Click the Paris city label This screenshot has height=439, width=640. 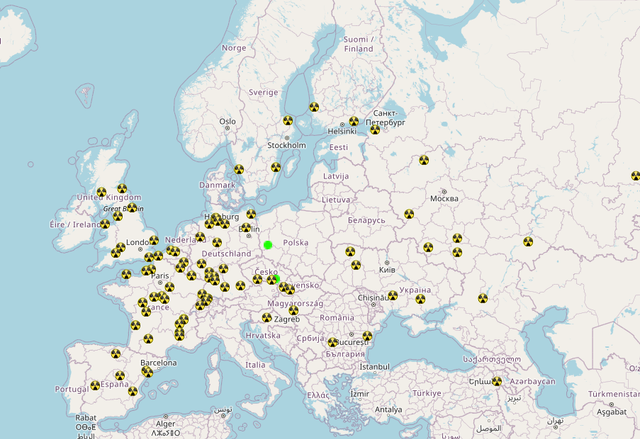coord(160,276)
